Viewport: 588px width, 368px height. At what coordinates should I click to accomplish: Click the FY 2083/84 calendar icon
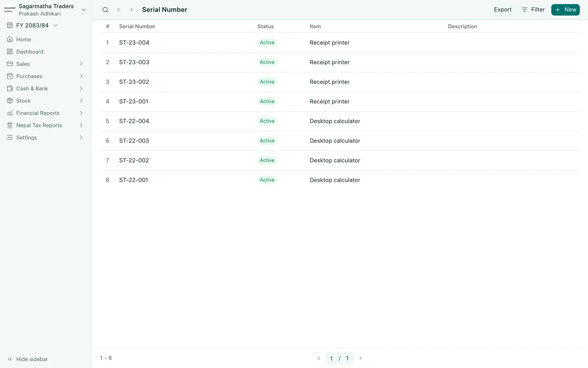(10, 25)
